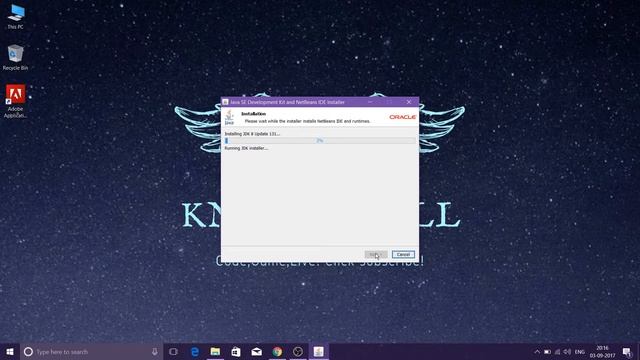Click the ENG language indicator

[x=580, y=351]
